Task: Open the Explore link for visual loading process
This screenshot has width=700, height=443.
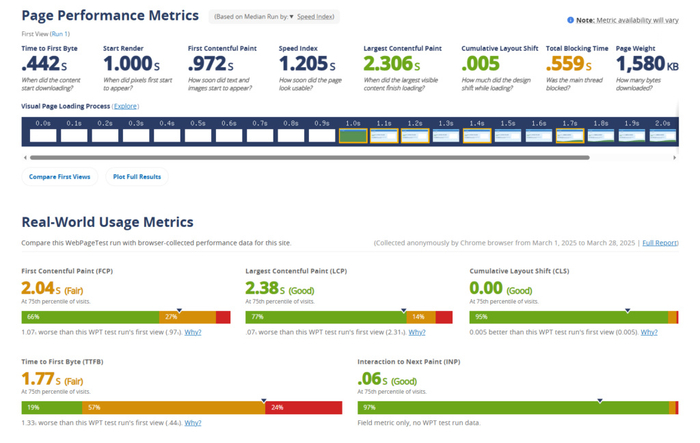Action: [x=125, y=106]
